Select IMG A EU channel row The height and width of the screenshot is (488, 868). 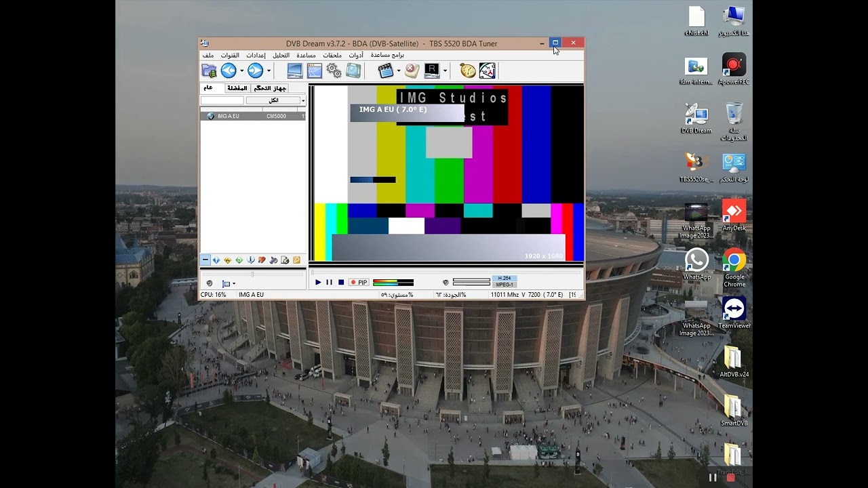click(x=253, y=116)
